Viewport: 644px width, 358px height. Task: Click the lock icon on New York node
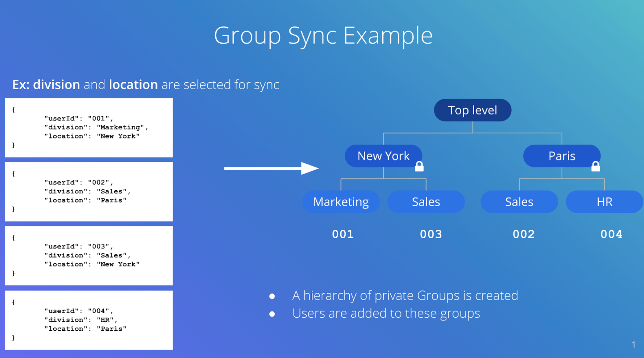click(x=419, y=167)
